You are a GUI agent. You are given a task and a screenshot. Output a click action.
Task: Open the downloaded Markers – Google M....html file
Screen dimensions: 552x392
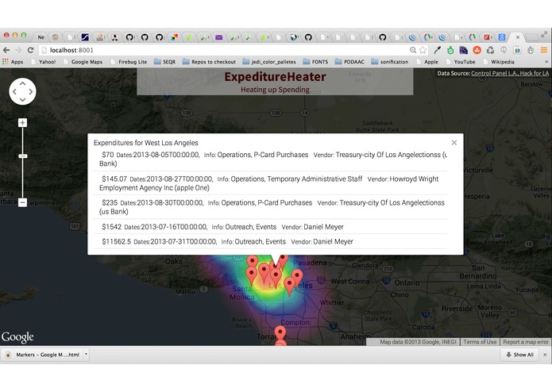(x=44, y=355)
